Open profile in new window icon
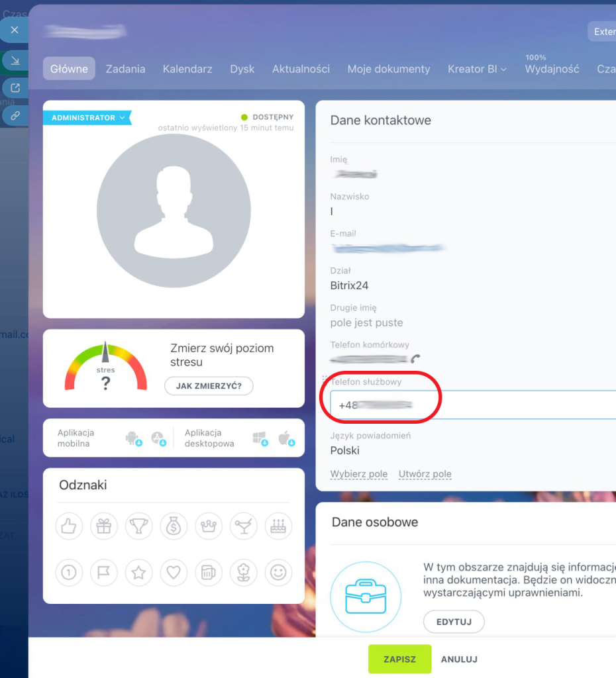Viewport: 616px width, 678px height. [15, 87]
